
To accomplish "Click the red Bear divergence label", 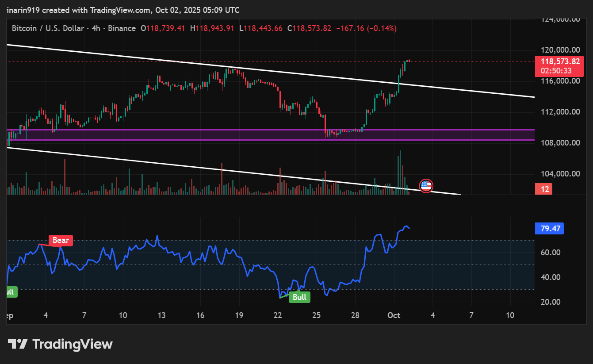I will tap(61, 240).
